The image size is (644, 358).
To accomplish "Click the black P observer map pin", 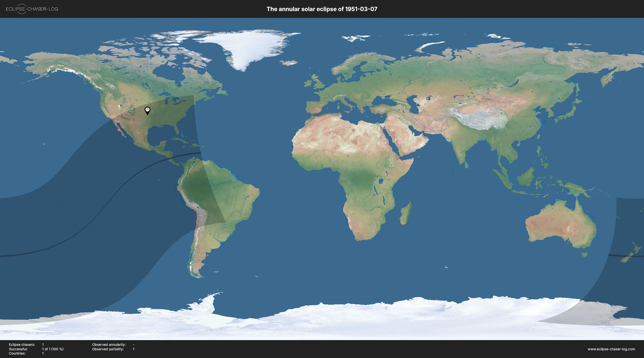I will 148,111.
